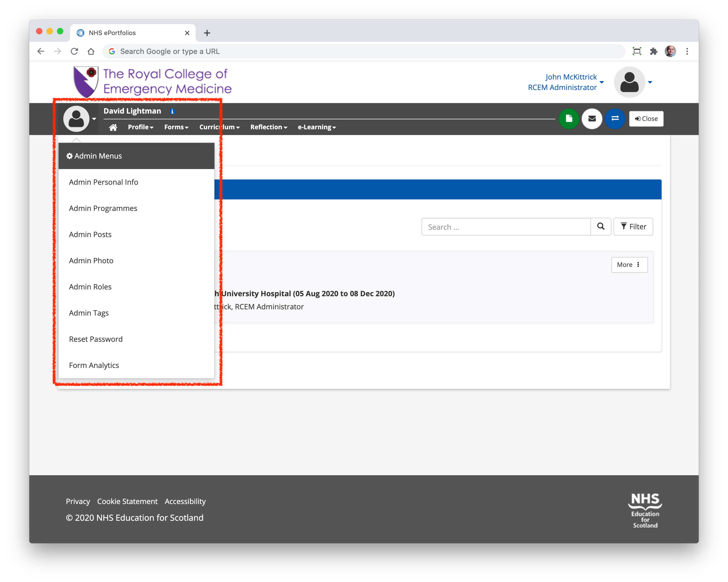728x582 pixels.
Task: Choose Reset Password
Action: (x=136, y=339)
